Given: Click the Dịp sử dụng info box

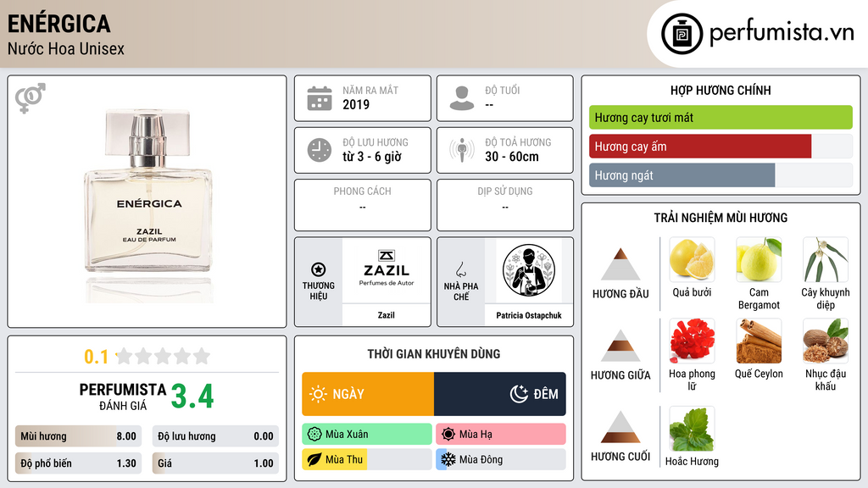Looking at the screenshot, I should tap(505, 205).
